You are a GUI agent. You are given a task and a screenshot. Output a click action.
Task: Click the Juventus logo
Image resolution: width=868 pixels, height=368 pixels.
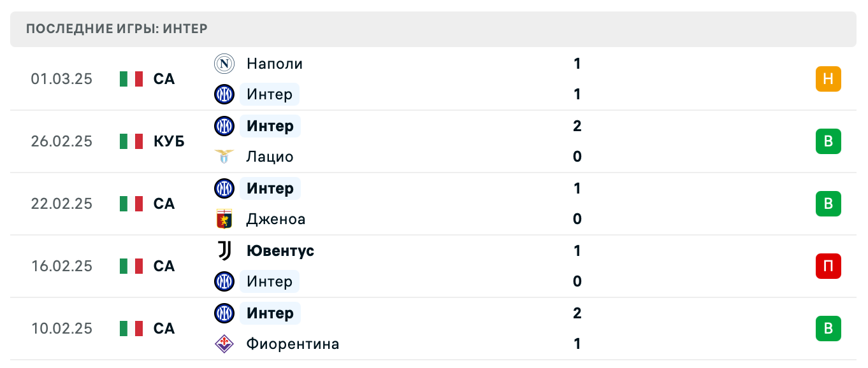[224, 251]
